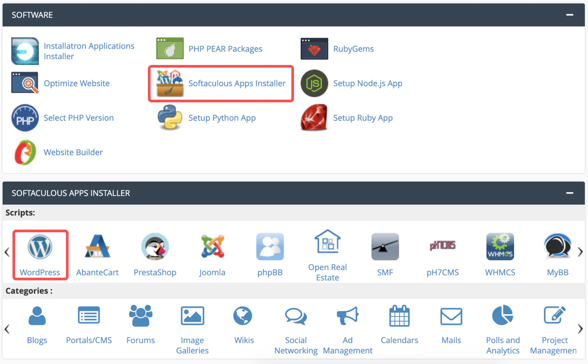Click the AbanteCart label link
This screenshot has width=588, height=364.
[98, 272]
